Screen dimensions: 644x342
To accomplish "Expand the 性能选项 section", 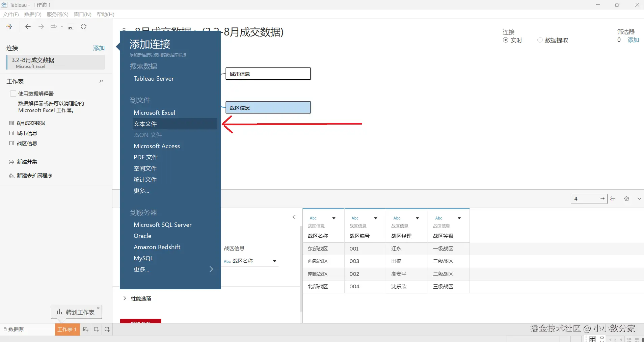I will [x=125, y=298].
